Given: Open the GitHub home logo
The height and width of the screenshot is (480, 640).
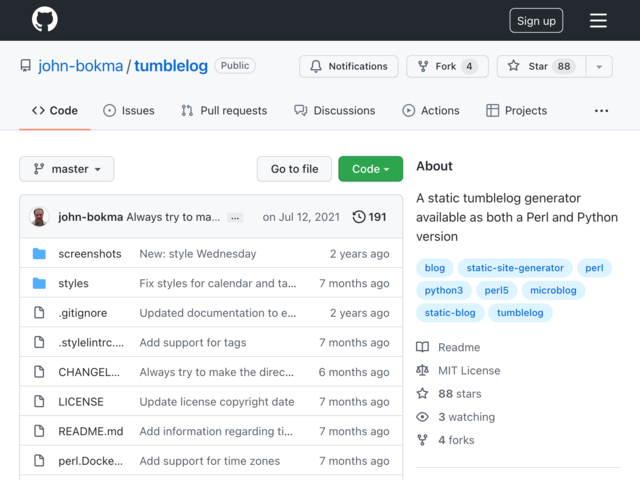Looking at the screenshot, I should pos(44,19).
